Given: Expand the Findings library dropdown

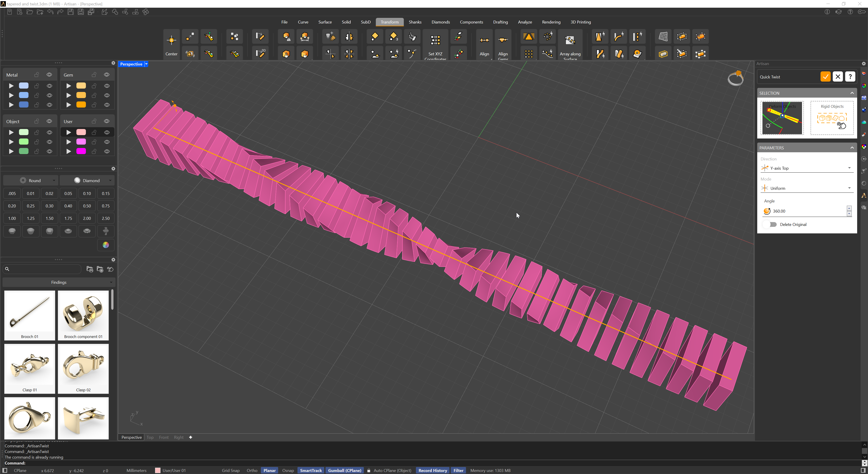Looking at the screenshot, I should (x=59, y=282).
